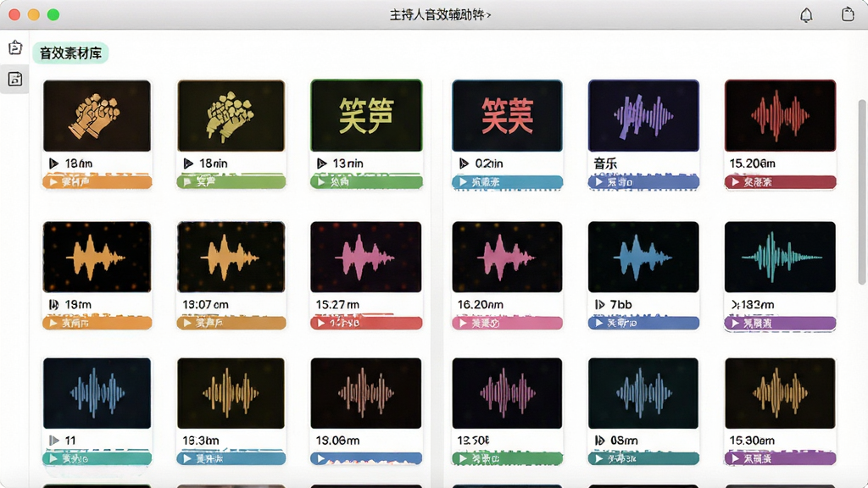
Task: Select the teal waveform thumbnail
Action: pos(780,257)
